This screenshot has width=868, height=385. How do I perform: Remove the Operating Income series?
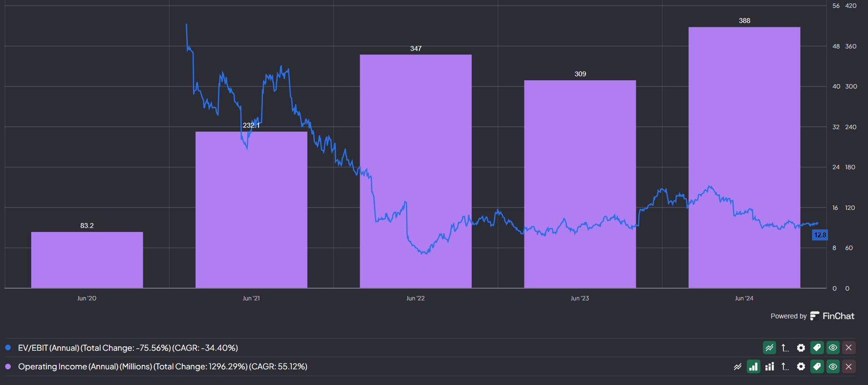848,366
